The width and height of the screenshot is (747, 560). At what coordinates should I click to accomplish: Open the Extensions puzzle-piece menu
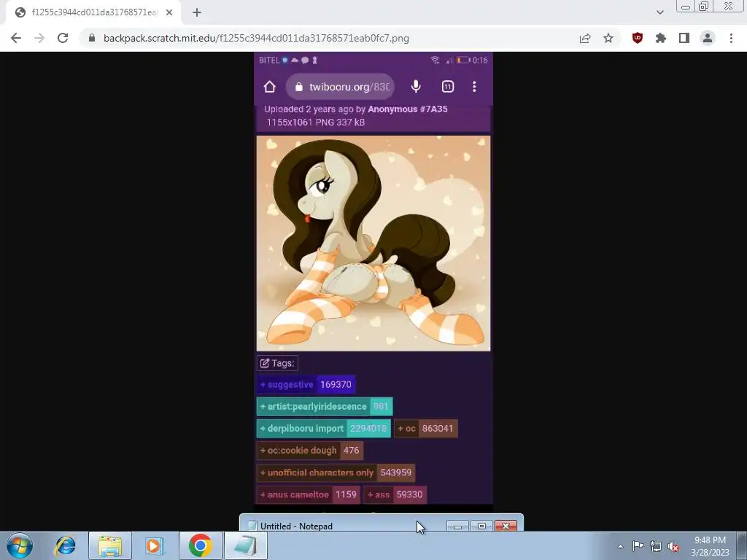pos(661,38)
